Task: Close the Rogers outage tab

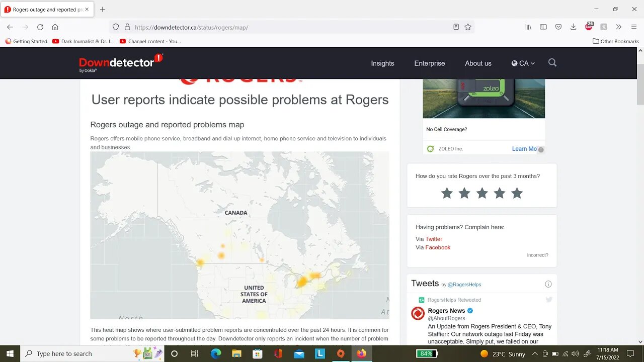Action: tap(87, 9)
